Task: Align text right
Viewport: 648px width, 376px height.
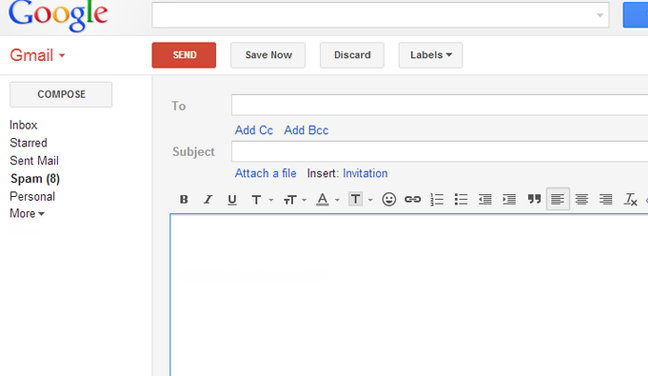Action: (x=606, y=199)
